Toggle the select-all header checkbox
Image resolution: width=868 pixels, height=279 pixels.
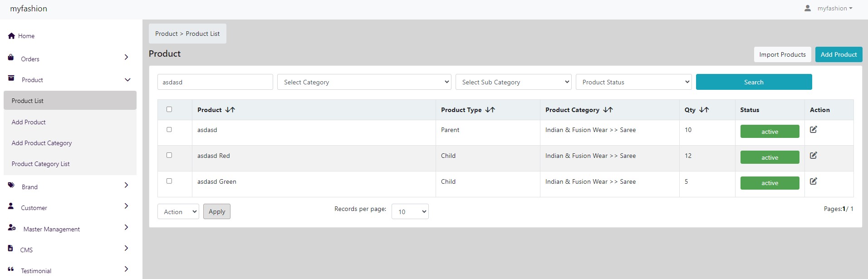[x=169, y=109]
